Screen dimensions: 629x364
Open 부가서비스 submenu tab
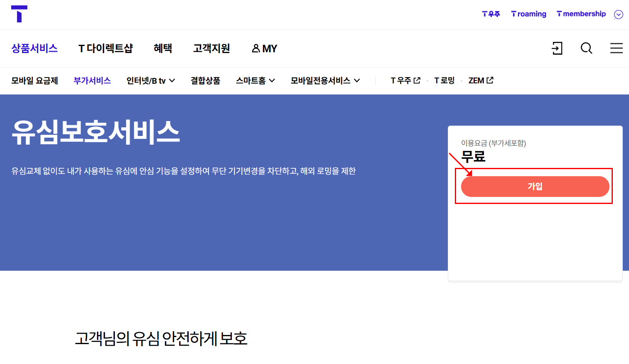(92, 80)
